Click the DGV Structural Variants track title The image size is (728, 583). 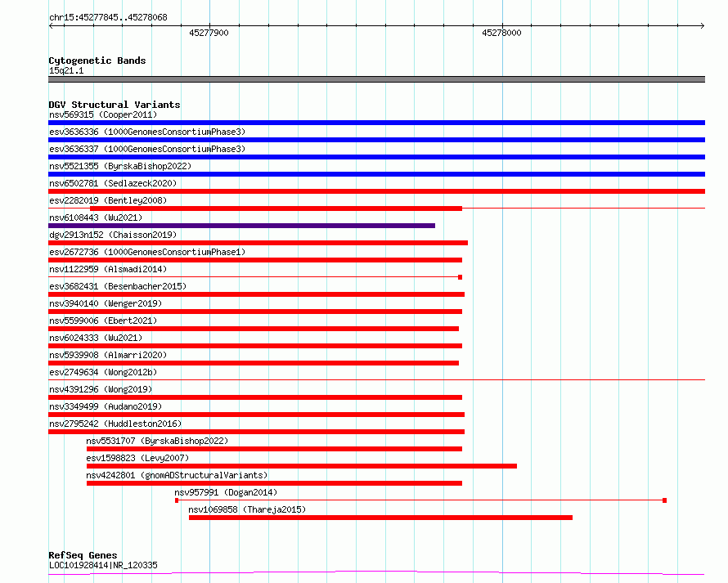(115, 105)
